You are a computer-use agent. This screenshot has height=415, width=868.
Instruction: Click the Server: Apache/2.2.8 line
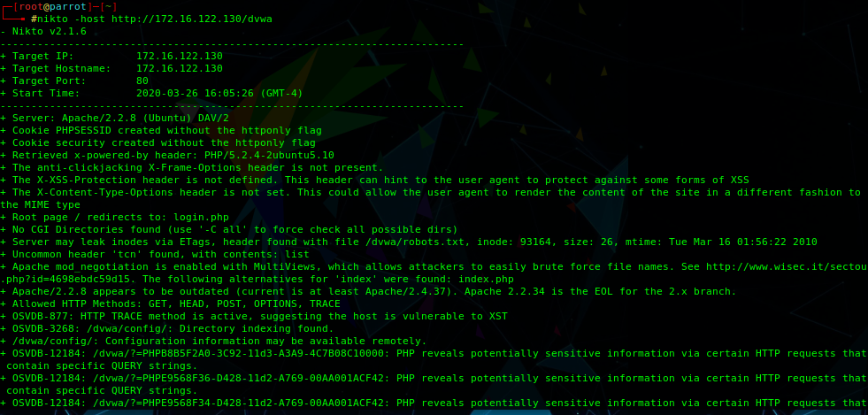pos(115,118)
